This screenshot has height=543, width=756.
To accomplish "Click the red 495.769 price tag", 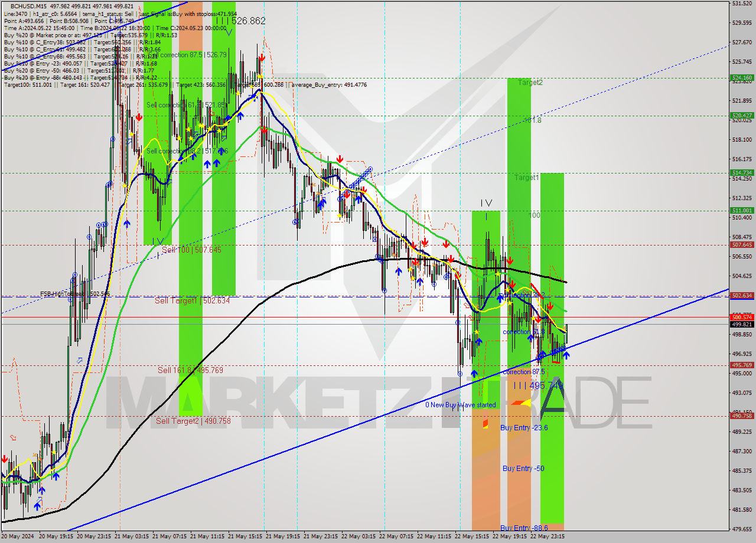I will (742, 365).
